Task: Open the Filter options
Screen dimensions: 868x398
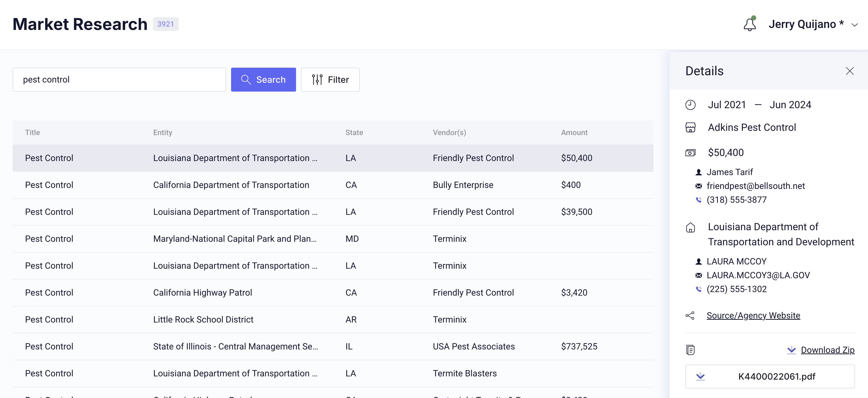Action: tap(330, 79)
